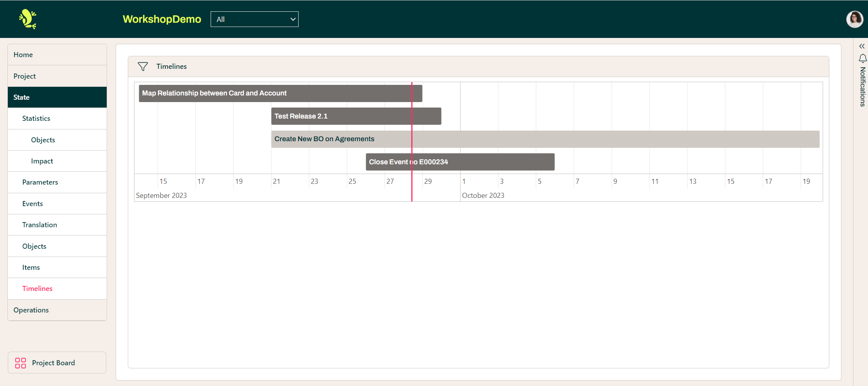Select the Test Release 2.1 timeline bar
The image size is (868, 386).
coord(356,116)
